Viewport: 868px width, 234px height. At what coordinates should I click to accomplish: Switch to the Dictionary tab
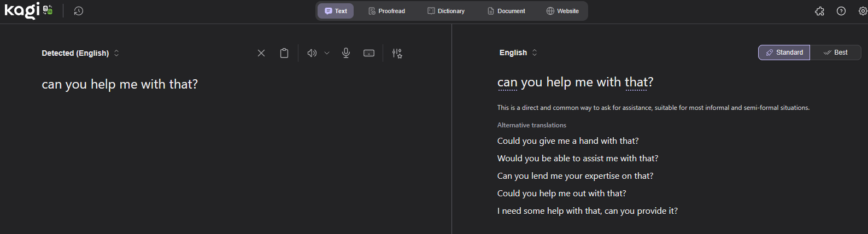click(x=446, y=11)
